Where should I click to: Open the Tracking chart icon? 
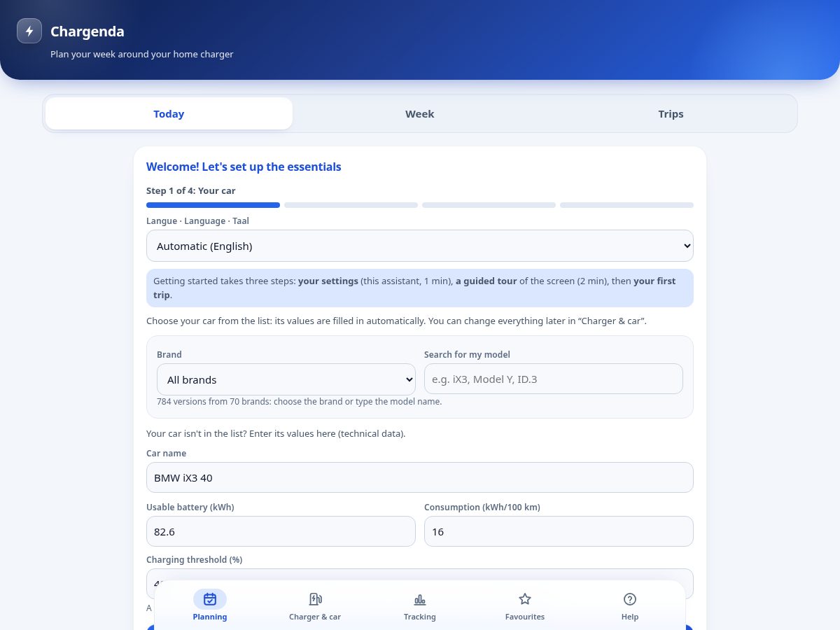click(420, 599)
